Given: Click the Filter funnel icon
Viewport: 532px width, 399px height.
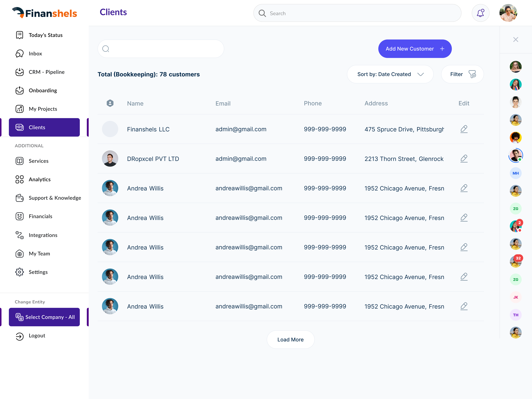Looking at the screenshot, I should point(472,74).
